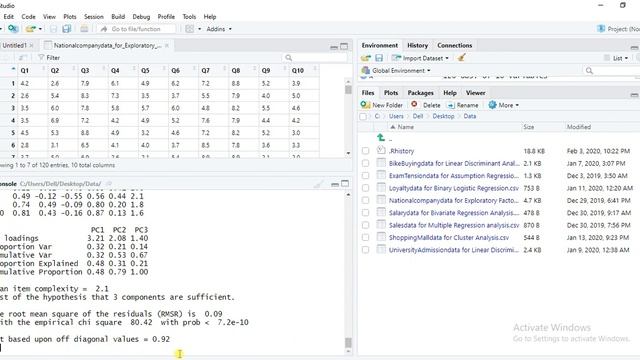Switch to the History tab
The width and height of the screenshot is (640, 360).
[x=418, y=45]
